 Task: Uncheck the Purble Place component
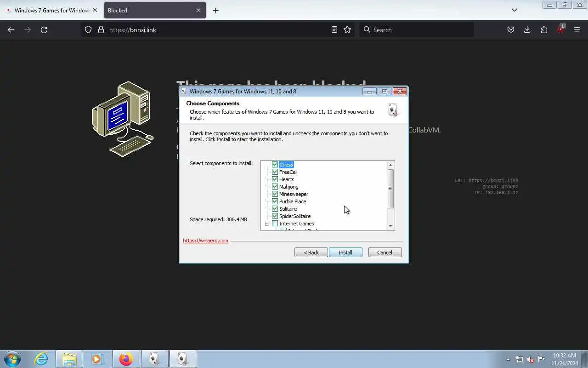coord(275,201)
